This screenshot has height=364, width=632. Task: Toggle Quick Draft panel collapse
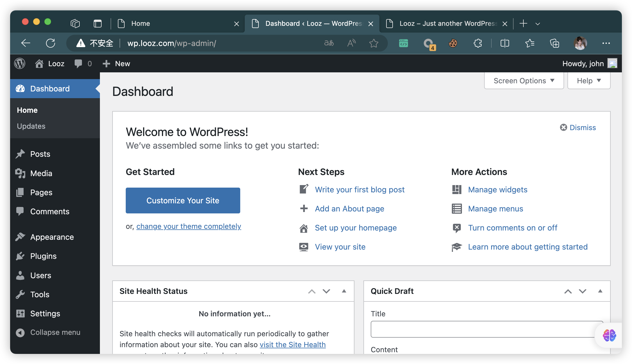[600, 291]
